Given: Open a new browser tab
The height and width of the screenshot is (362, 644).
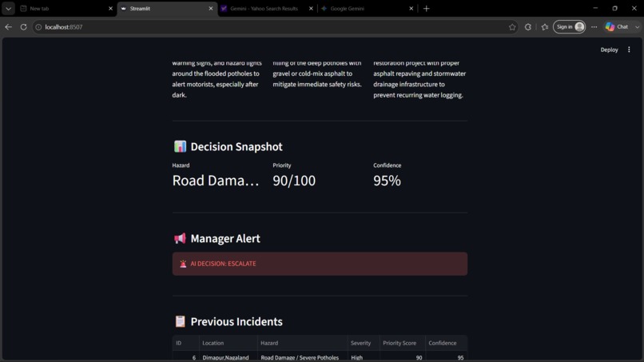Looking at the screenshot, I should 427,8.
